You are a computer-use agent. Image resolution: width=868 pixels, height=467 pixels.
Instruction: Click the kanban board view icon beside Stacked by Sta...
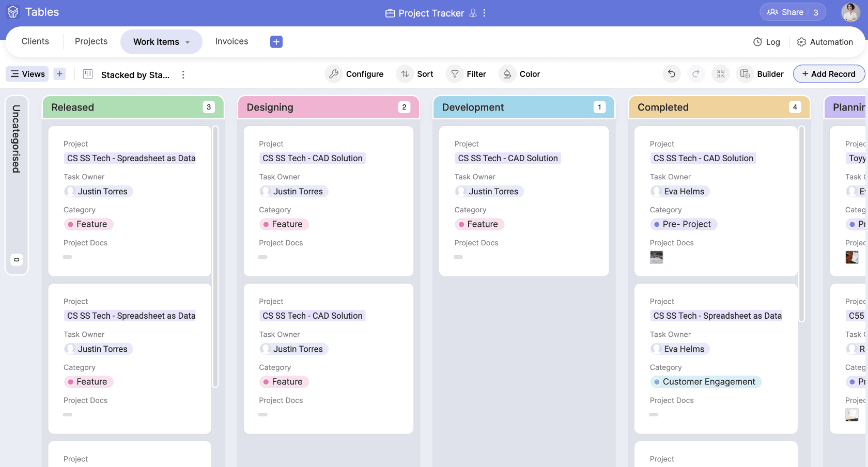pyautogui.click(x=87, y=74)
